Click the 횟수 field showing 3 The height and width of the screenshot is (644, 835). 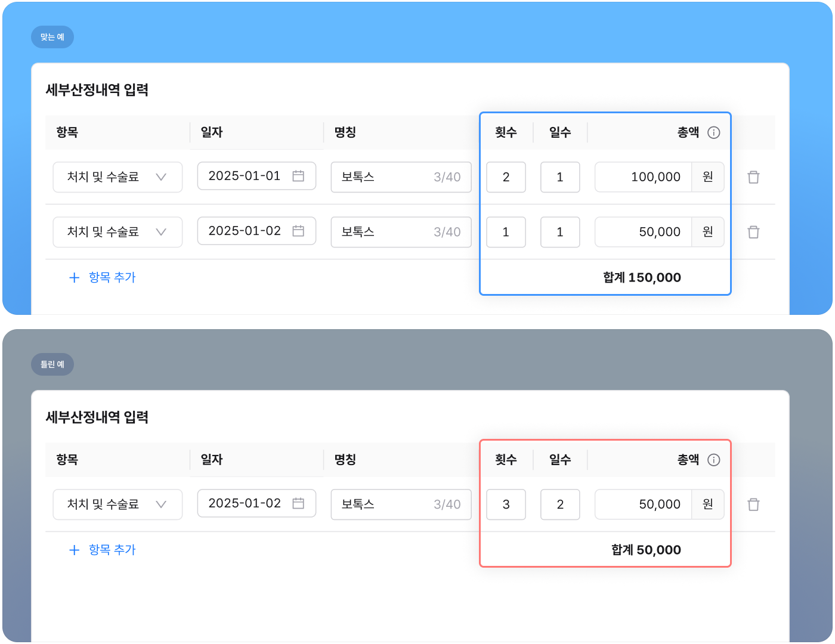tap(506, 504)
